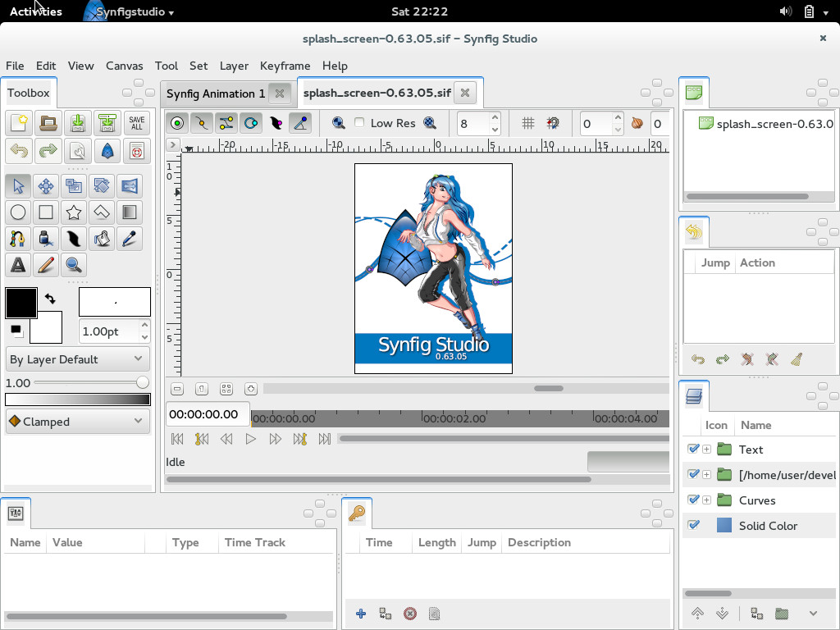Click the current time field 00:00:00.00
The image size is (840, 630).
208,414
